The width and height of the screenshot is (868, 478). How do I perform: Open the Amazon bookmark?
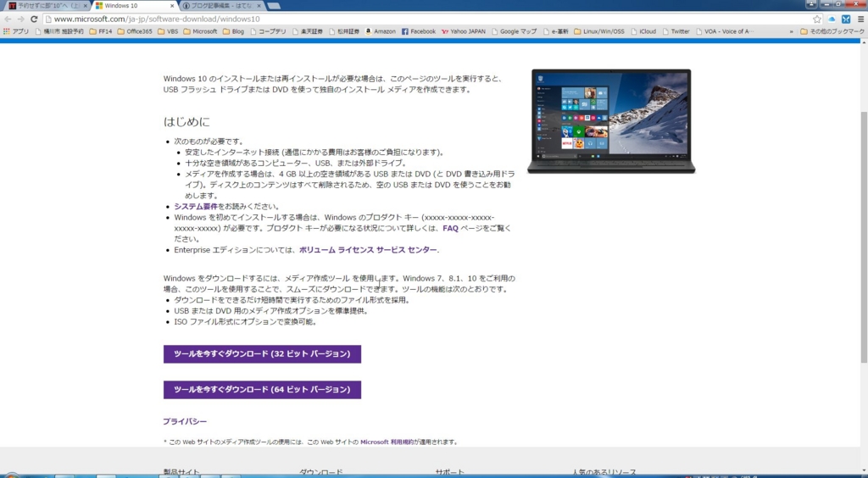(381, 31)
